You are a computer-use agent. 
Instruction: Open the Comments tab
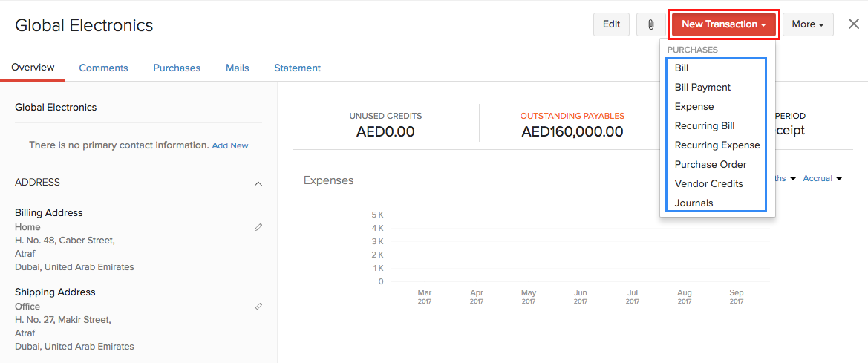pos(103,68)
